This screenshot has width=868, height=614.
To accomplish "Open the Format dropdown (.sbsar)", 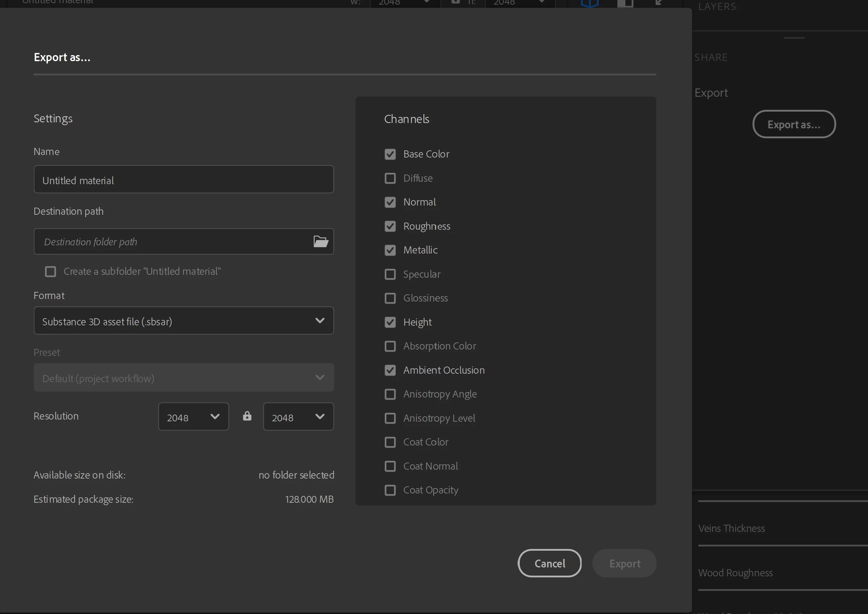I will coord(184,321).
